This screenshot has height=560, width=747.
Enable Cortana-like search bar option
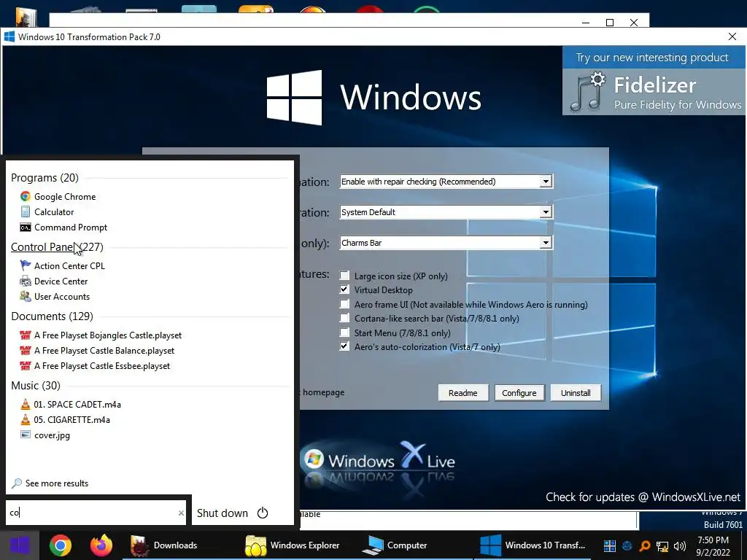(x=344, y=318)
